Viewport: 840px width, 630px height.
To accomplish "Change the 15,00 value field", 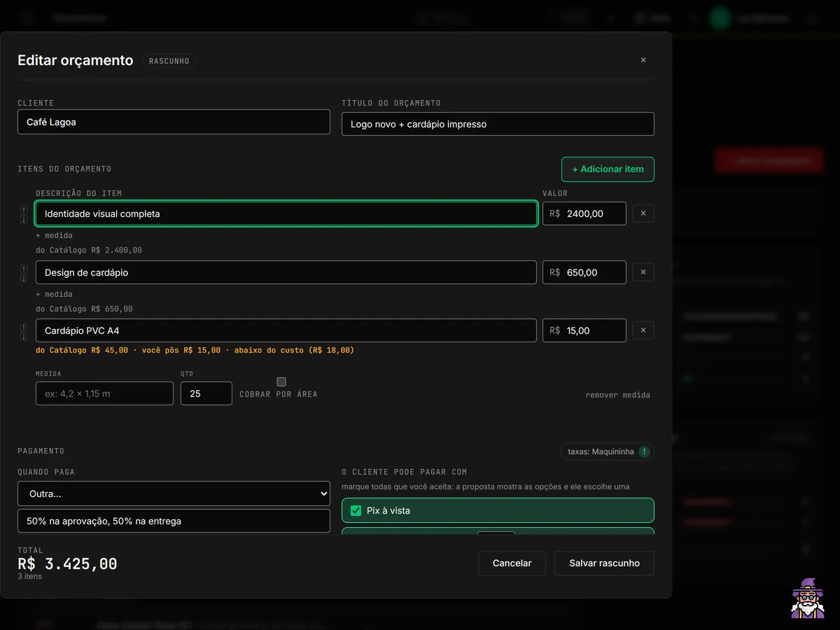I will (584, 330).
